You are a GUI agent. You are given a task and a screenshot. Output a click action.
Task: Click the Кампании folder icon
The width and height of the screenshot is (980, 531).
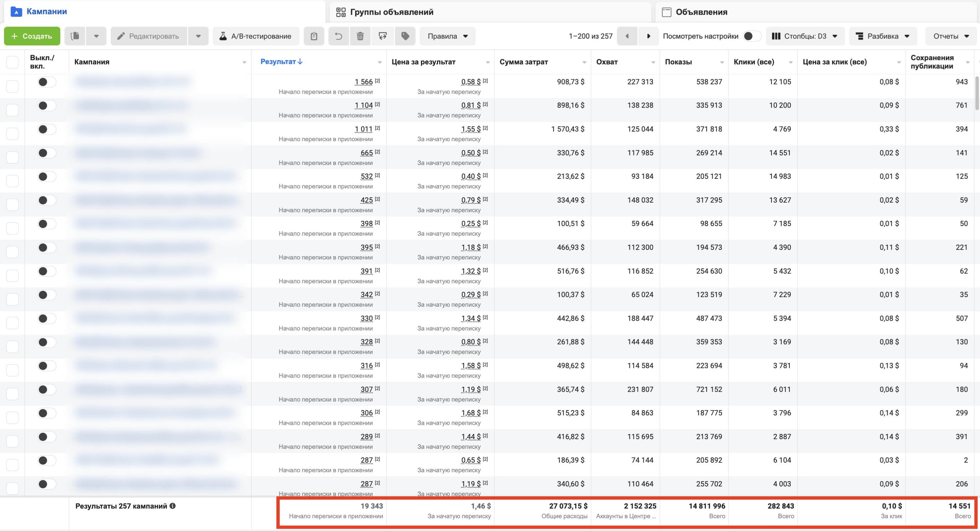16,12
